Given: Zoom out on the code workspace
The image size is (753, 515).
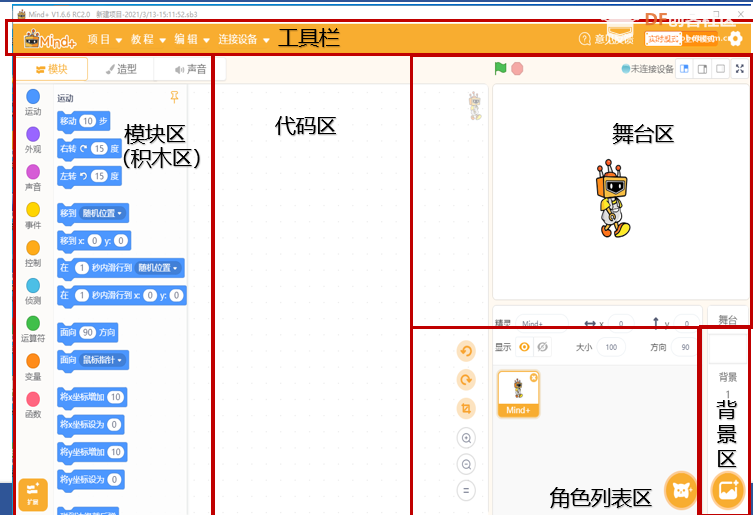Looking at the screenshot, I should (x=466, y=464).
